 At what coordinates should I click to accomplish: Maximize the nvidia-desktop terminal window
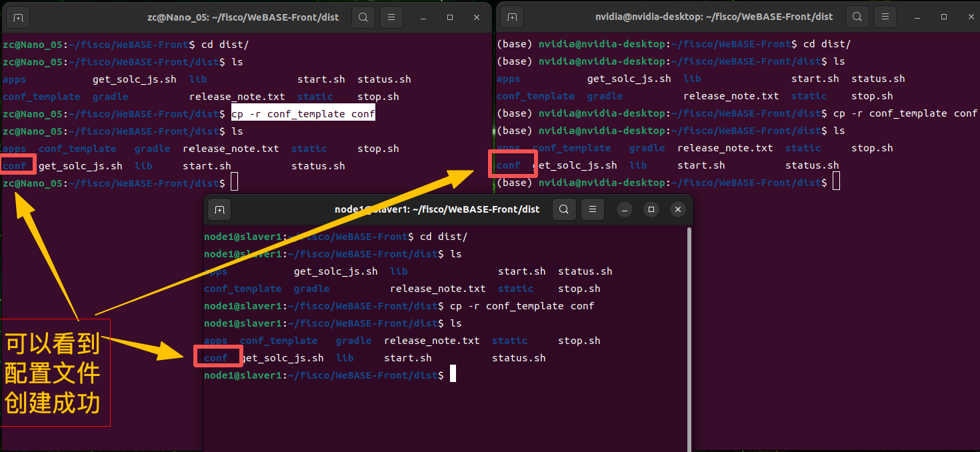click(x=944, y=17)
